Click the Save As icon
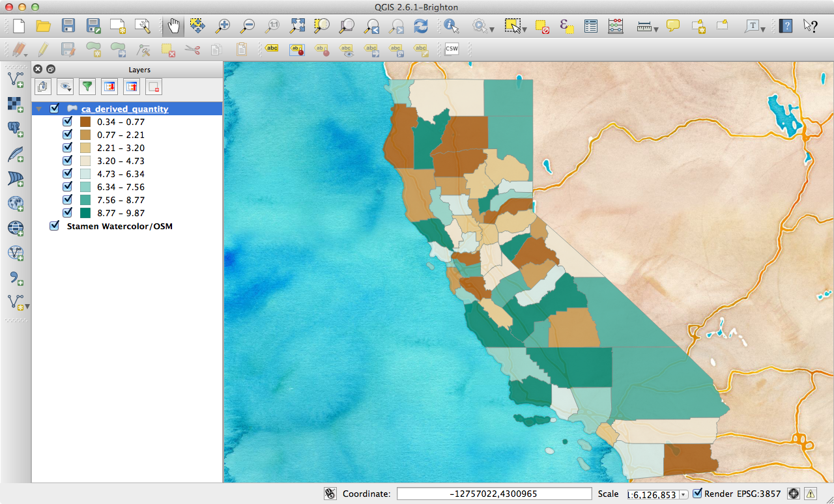 pos(93,26)
